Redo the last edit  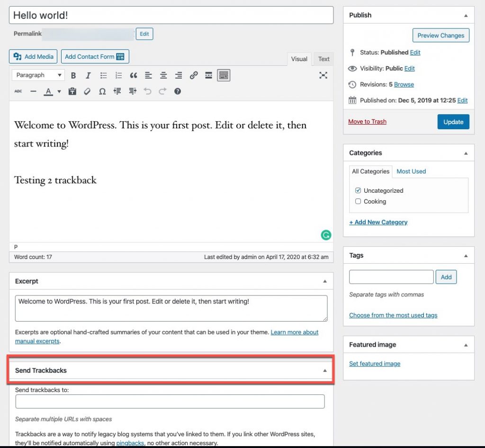click(162, 91)
